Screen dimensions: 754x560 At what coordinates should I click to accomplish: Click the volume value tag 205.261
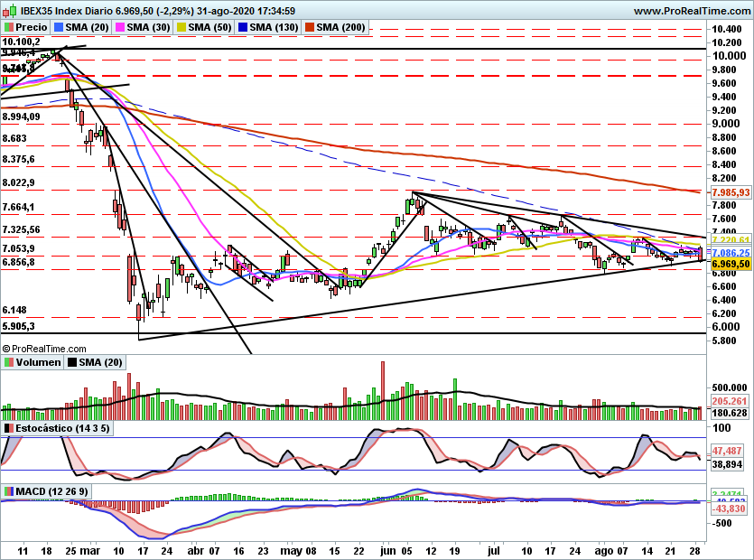730,401
